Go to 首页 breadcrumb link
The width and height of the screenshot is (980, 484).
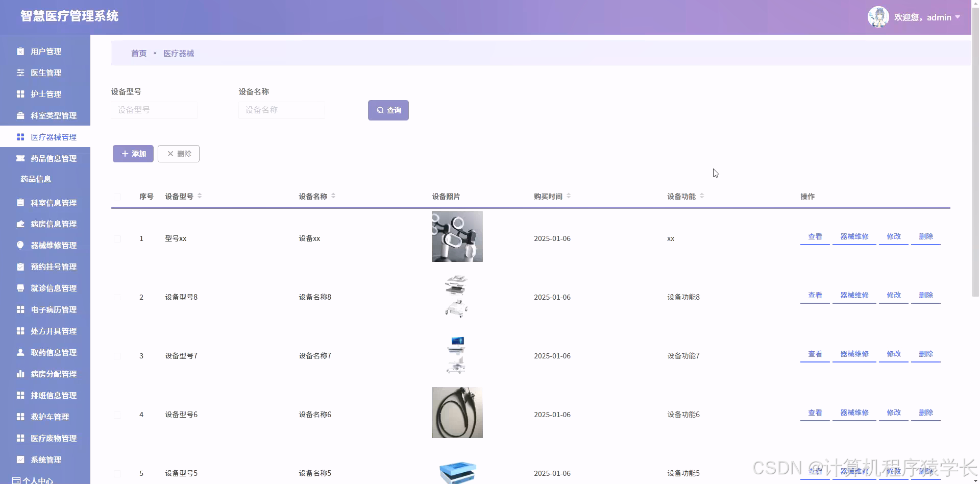tap(139, 53)
